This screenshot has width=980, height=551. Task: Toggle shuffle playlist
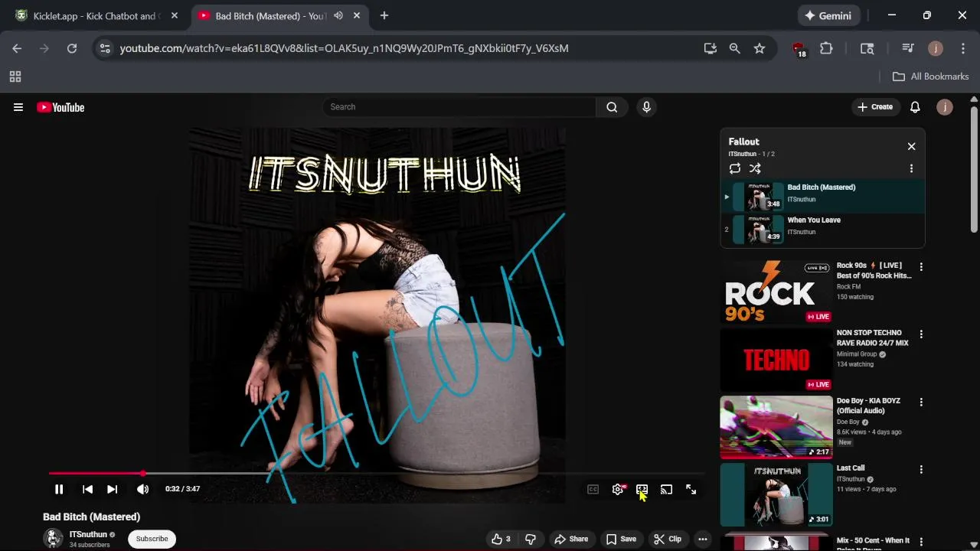click(x=755, y=168)
